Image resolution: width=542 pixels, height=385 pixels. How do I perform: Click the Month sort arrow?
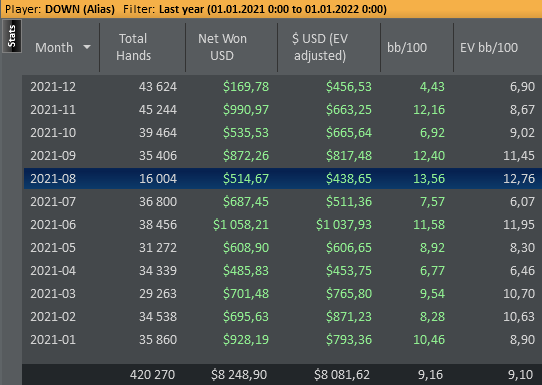tap(87, 47)
